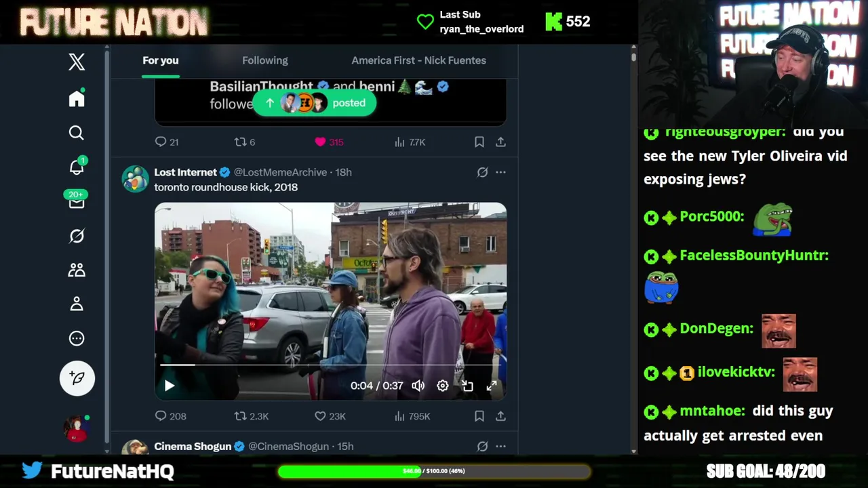Switch to the Following tab
The image size is (868, 488).
coord(265,60)
